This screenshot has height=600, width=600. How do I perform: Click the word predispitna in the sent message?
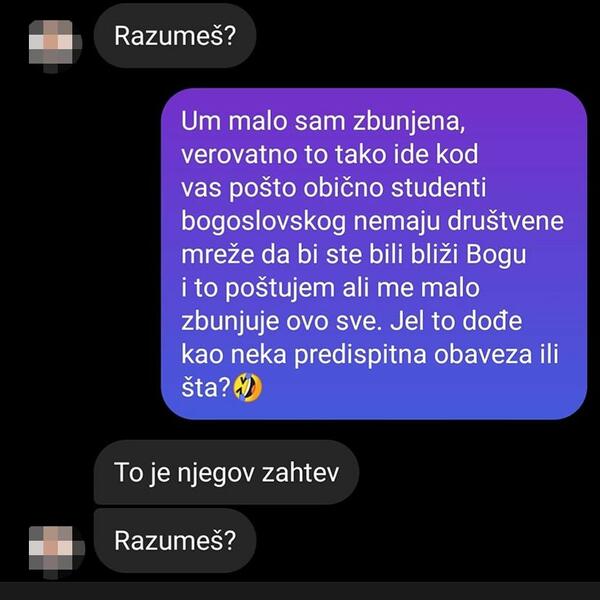pyautogui.click(x=360, y=355)
